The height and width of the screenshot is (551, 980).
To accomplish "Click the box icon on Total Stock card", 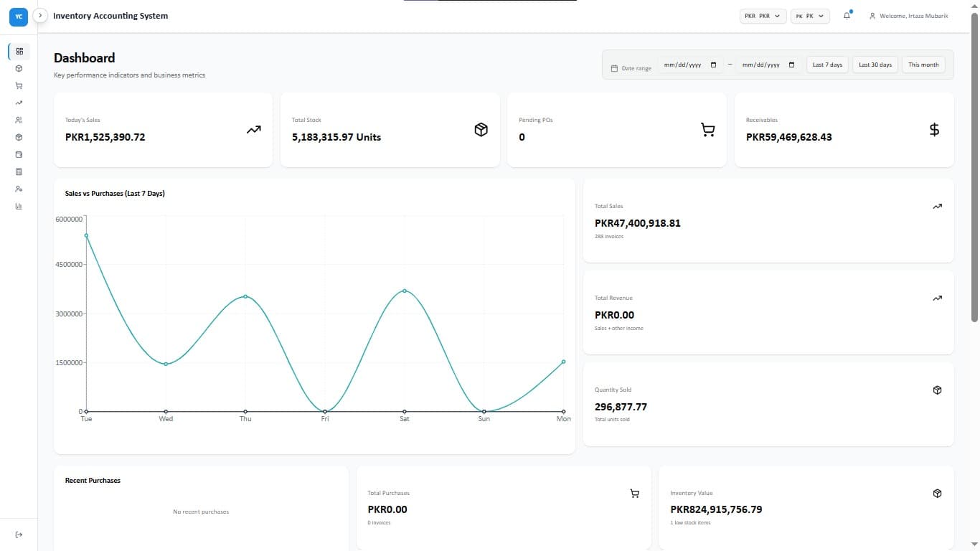I will (481, 130).
